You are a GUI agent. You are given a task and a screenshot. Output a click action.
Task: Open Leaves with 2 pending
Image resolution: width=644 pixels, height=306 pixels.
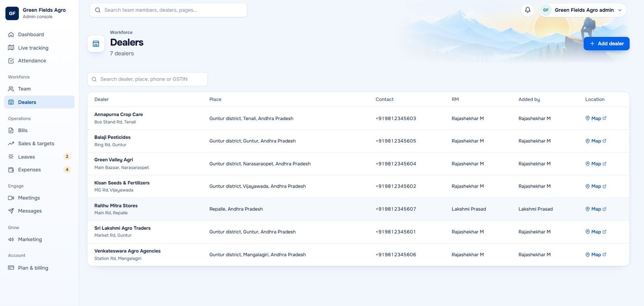[x=39, y=157]
